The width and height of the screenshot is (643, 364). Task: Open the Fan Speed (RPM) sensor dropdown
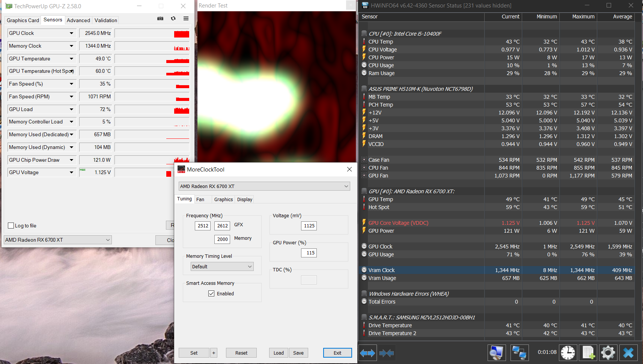coord(71,96)
